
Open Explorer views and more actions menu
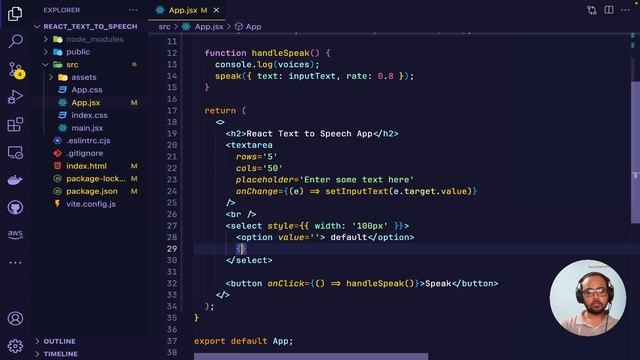point(133,10)
